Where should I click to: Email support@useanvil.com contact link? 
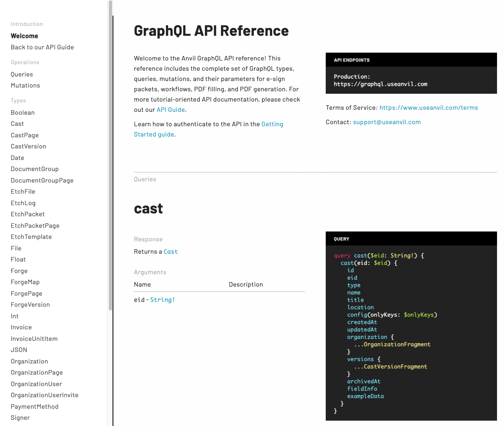pyautogui.click(x=387, y=122)
